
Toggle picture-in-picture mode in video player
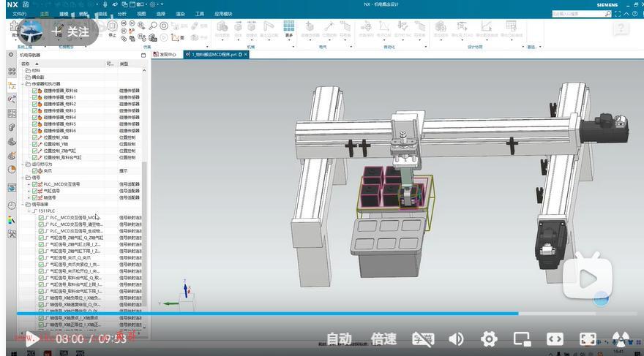click(522, 338)
